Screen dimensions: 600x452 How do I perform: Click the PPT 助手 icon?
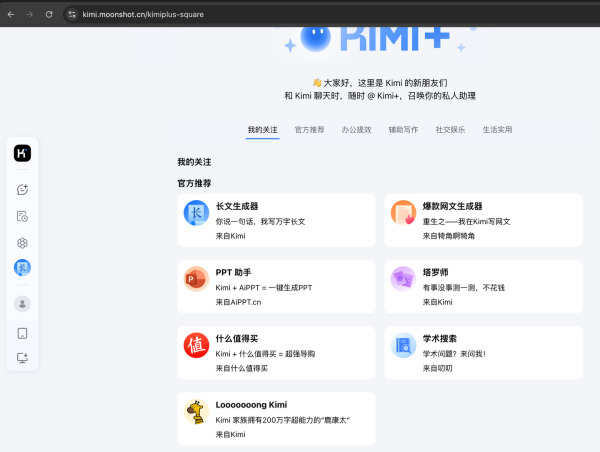point(195,279)
